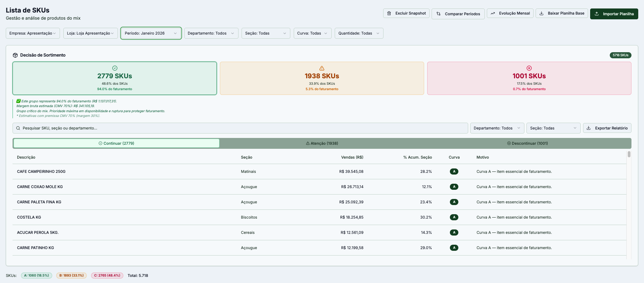Click the trash icon in Excluir Snapshot
Image resolution: width=644 pixels, height=283 pixels.
tap(389, 13)
